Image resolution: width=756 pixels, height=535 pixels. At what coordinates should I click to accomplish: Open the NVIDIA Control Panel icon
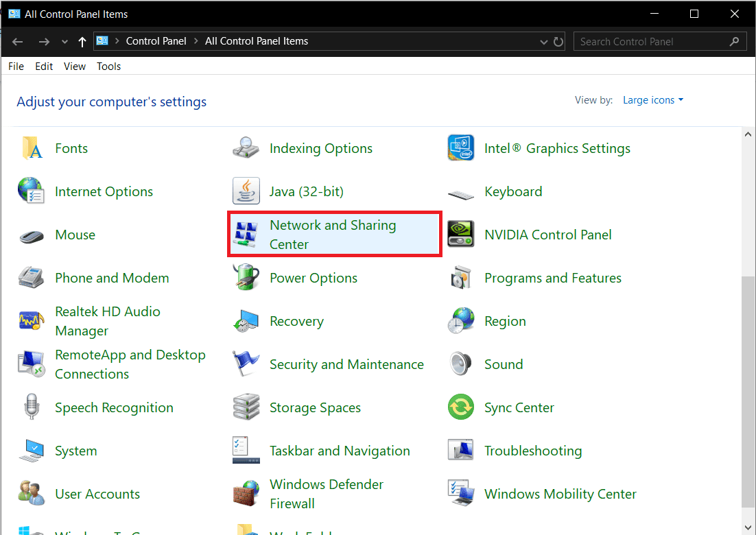click(x=460, y=235)
